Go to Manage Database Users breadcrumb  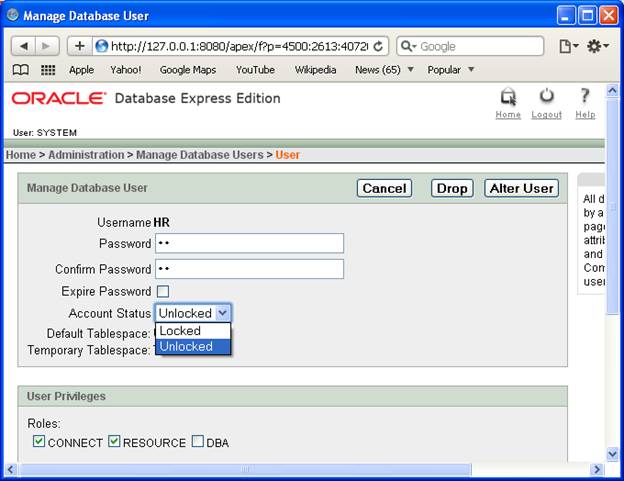click(200, 155)
